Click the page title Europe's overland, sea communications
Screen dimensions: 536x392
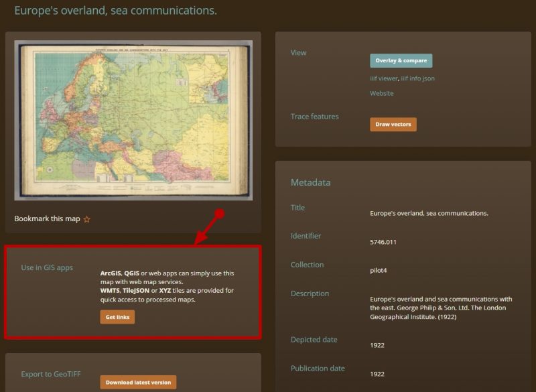[x=115, y=11]
